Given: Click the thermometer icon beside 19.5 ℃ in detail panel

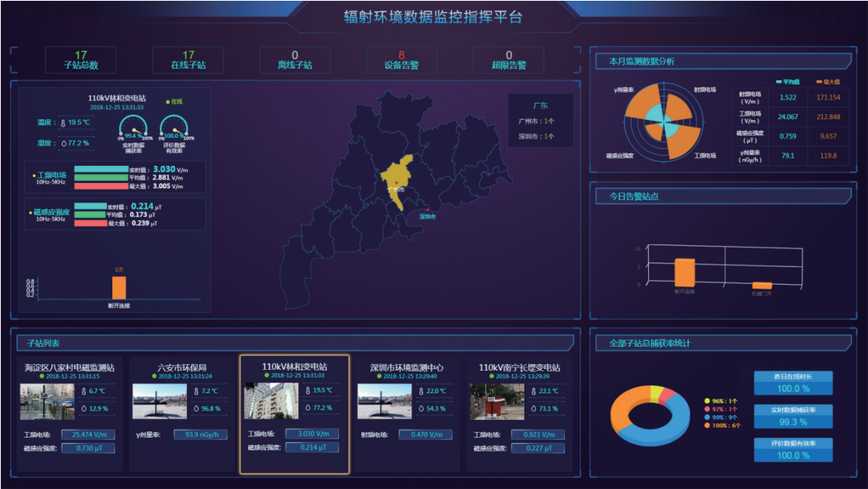Looking at the screenshot, I should [x=64, y=122].
